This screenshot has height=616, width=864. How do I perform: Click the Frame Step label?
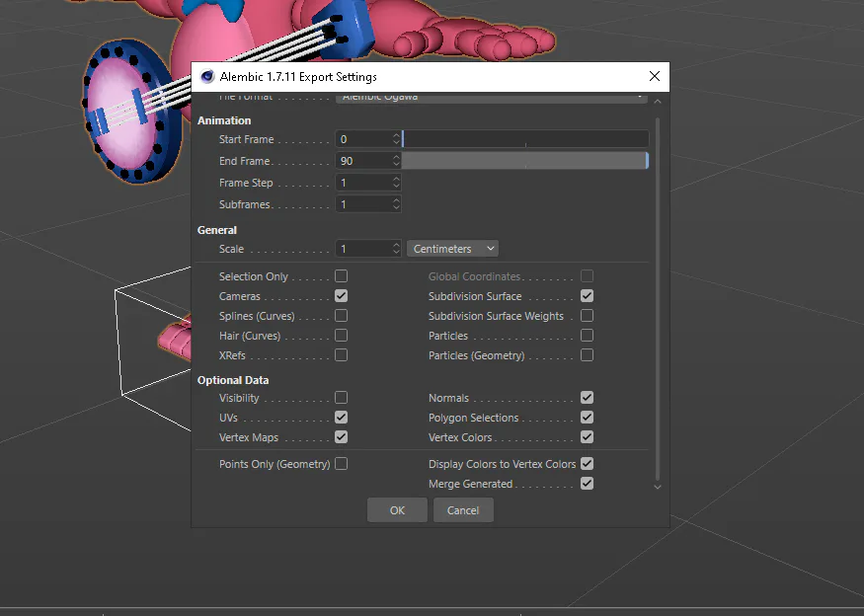pyautogui.click(x=246, y=183)
